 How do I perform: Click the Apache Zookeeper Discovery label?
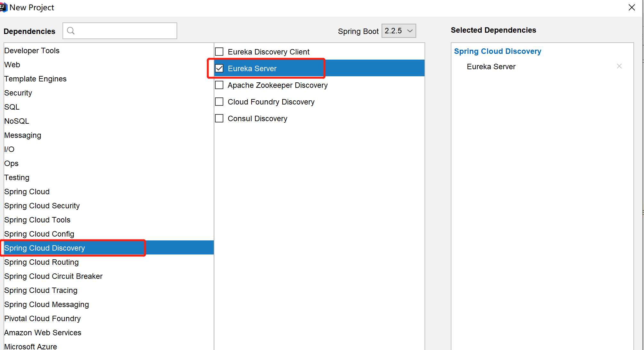pos(277,85)
